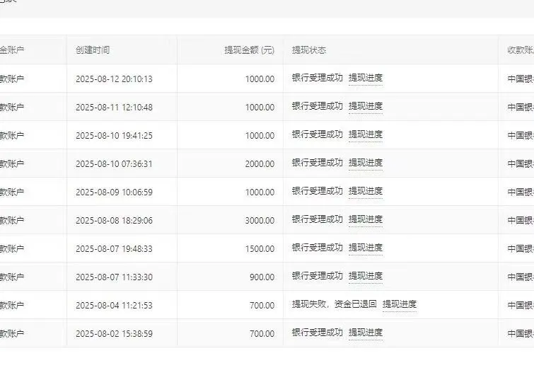Open 提现进度 for the 2025-08-08 18:29:06 row
Screen dimensions: 534x392
point(366,219)
